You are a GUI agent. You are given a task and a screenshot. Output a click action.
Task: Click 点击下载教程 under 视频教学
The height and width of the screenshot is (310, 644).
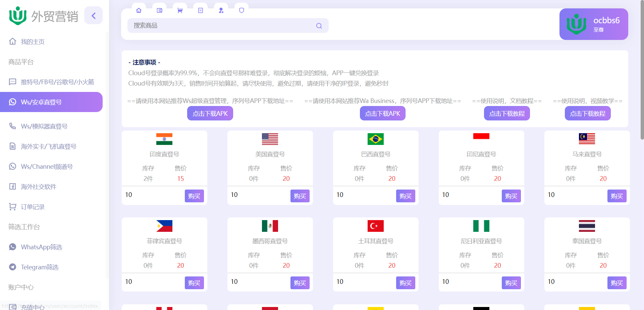[588, 113]
